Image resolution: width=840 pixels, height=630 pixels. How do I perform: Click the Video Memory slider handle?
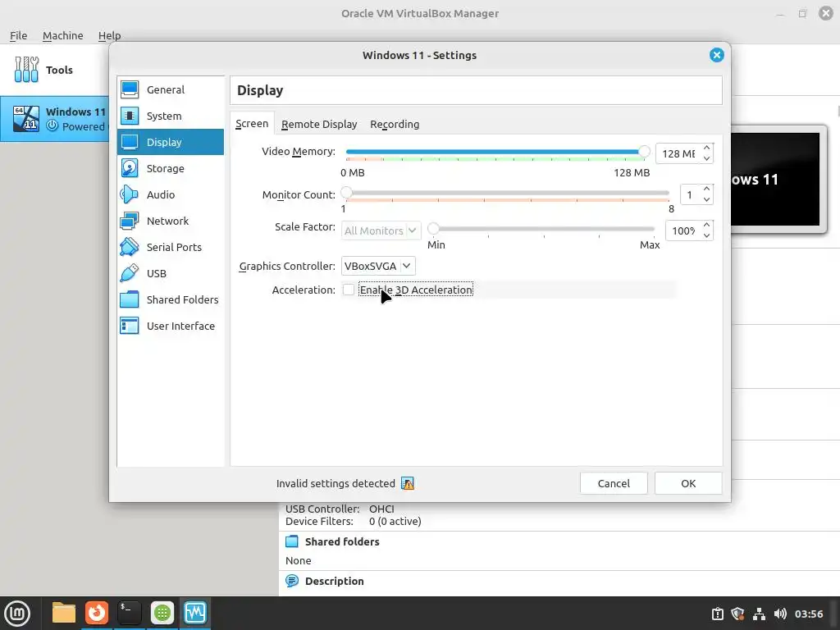point(644,152)
